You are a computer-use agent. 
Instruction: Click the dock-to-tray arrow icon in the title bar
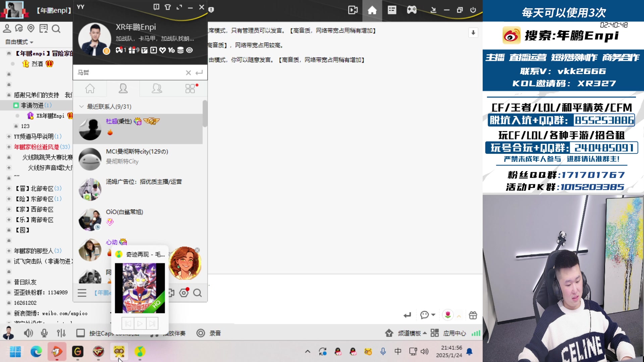pyautogui.click(x=433, y=10)
